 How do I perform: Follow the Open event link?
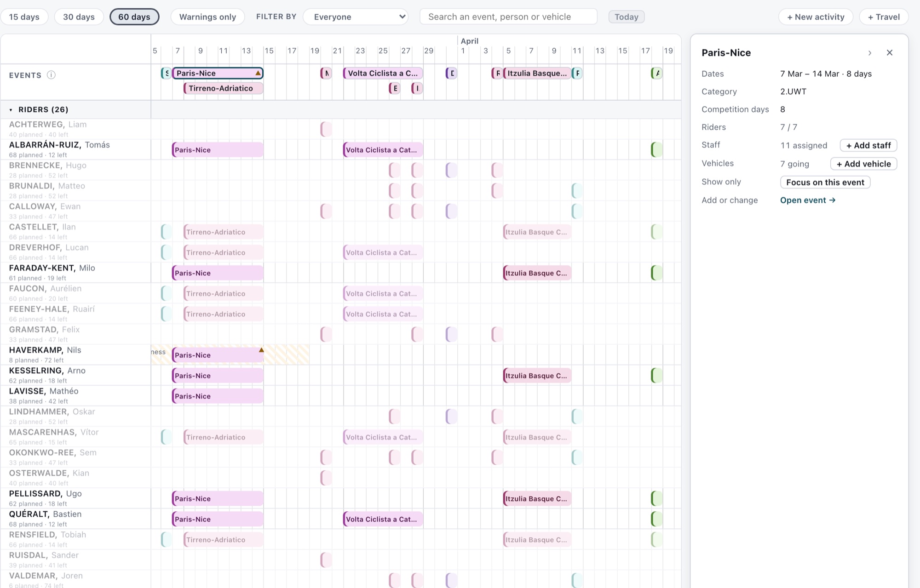click(808, 200)
